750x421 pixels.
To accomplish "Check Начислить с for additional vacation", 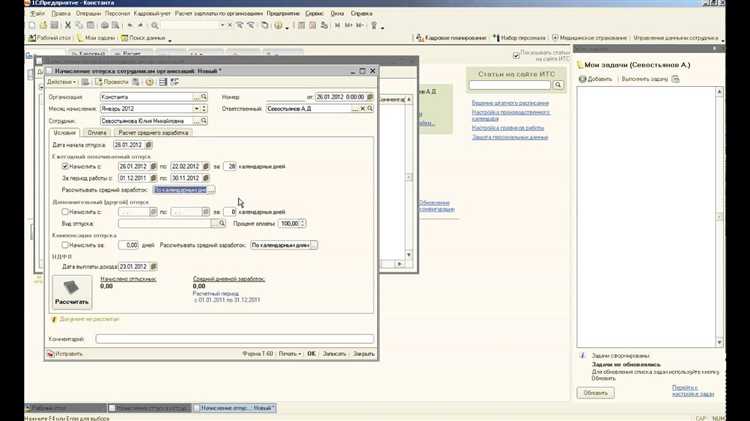I will 65,211.
